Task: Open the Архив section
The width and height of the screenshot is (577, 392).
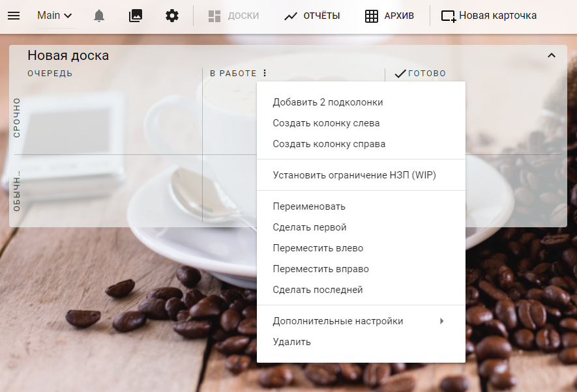Action: click(389, 16)
